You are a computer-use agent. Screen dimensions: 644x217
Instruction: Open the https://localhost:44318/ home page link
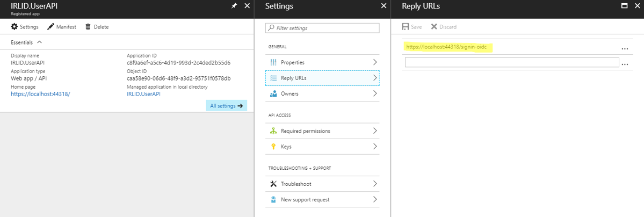coord(41,93)
